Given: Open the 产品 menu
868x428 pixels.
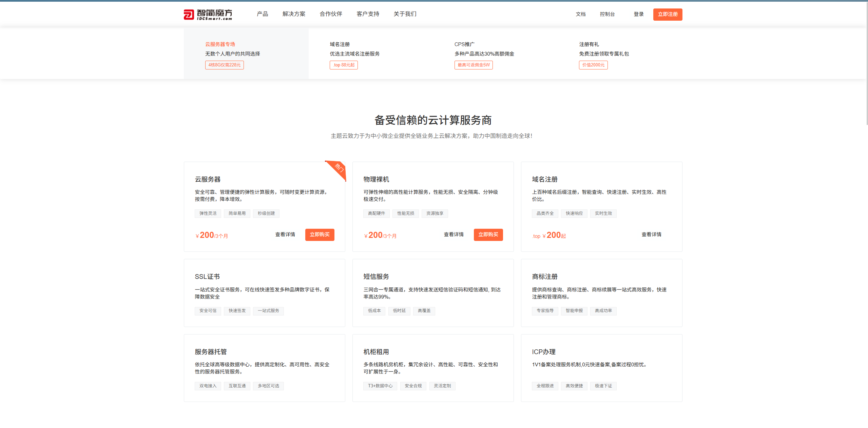Looking at the screenshot, I should [262, 14].
